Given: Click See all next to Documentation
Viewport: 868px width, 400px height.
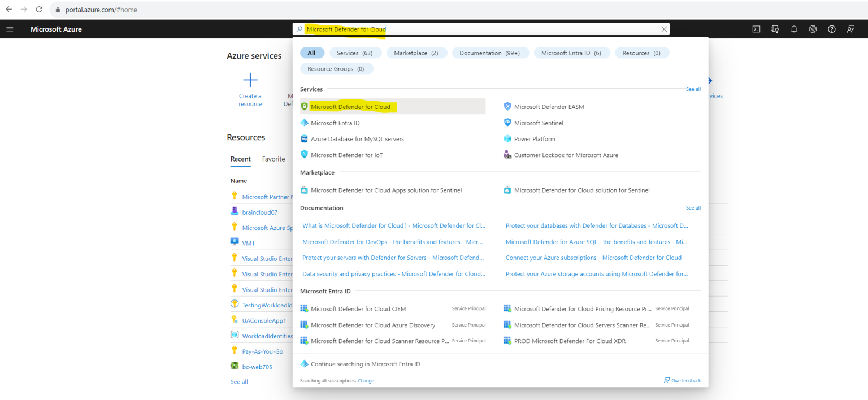Looking at the screenshot, I should pyautogui.click(x=693, y=208).
